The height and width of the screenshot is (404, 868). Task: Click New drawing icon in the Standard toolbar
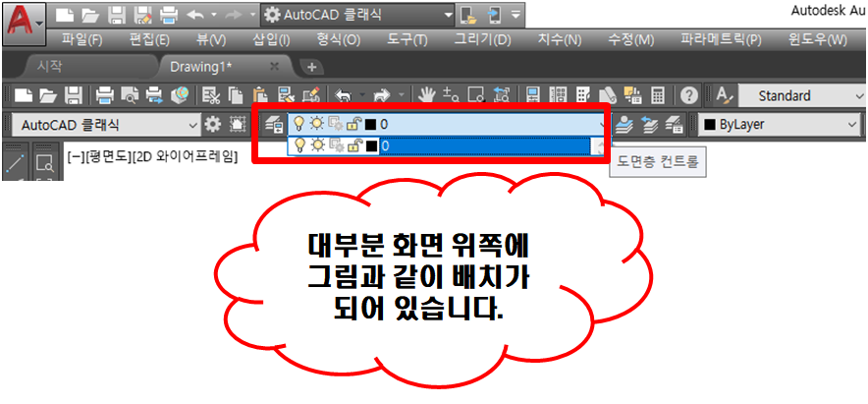pyautogui.click(x=23, y=96)
